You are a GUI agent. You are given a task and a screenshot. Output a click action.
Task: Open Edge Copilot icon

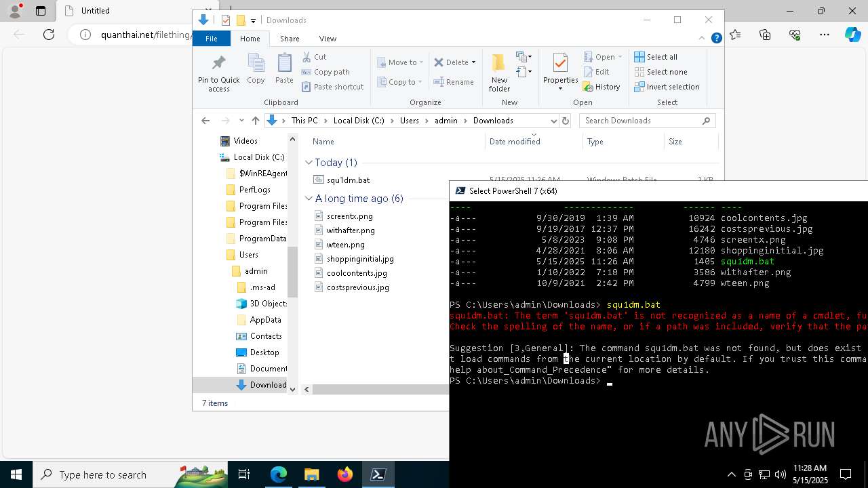pos(852,35)
